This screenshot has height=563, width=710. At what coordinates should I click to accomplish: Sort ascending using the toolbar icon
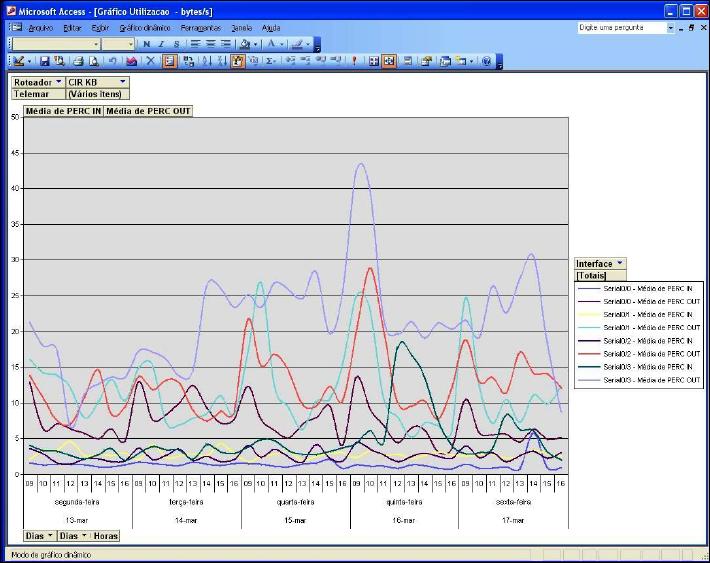206,61
